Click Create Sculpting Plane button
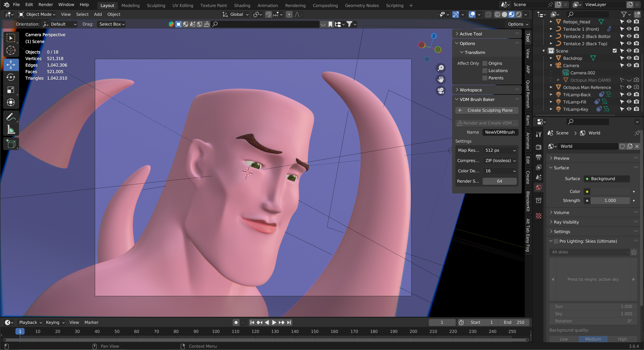 click(x=487, y=110)
